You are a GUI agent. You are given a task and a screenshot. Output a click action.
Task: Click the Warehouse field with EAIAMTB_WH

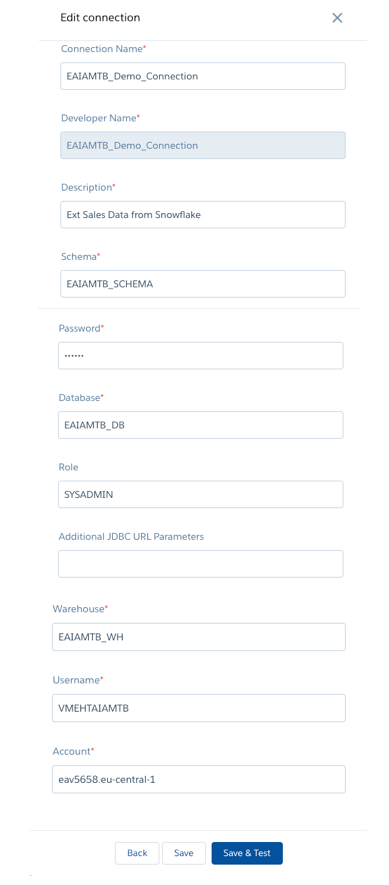(199, 637)
